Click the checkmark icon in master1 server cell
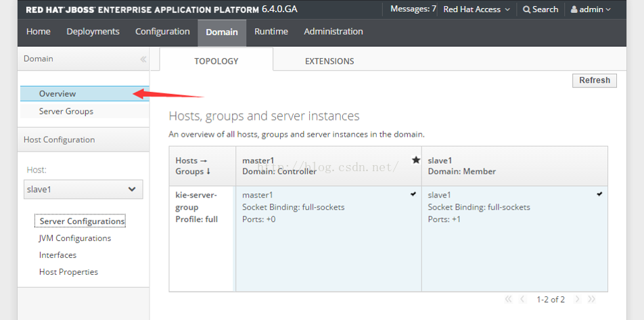 pos(413,194)
